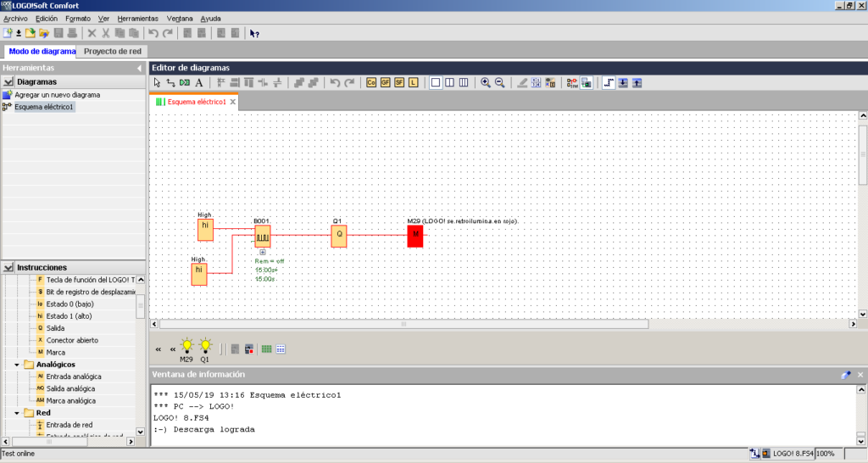Screen dimensions: 868x463
Task: Open the Archivo menu
Action: point(15,19)
